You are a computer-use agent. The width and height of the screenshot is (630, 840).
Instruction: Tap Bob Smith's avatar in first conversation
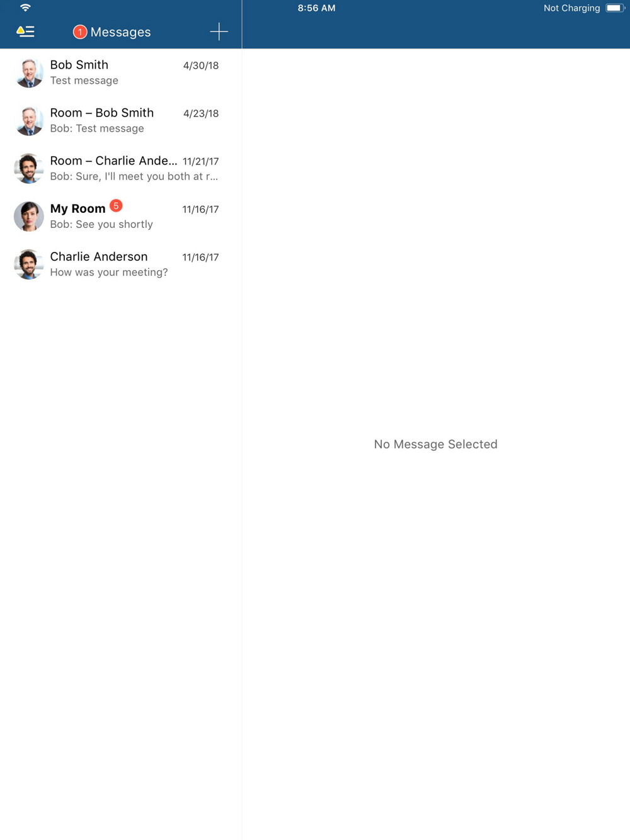pos(29,72)
